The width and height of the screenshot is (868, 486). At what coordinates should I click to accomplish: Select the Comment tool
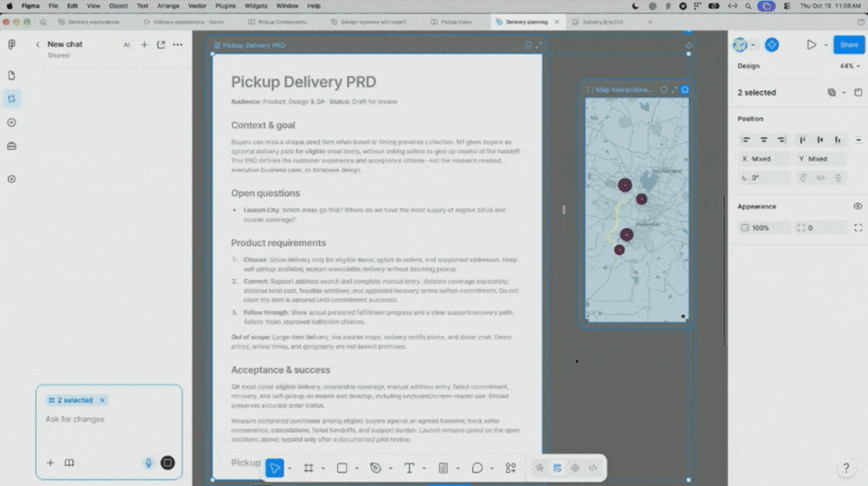tap(477, 468)
